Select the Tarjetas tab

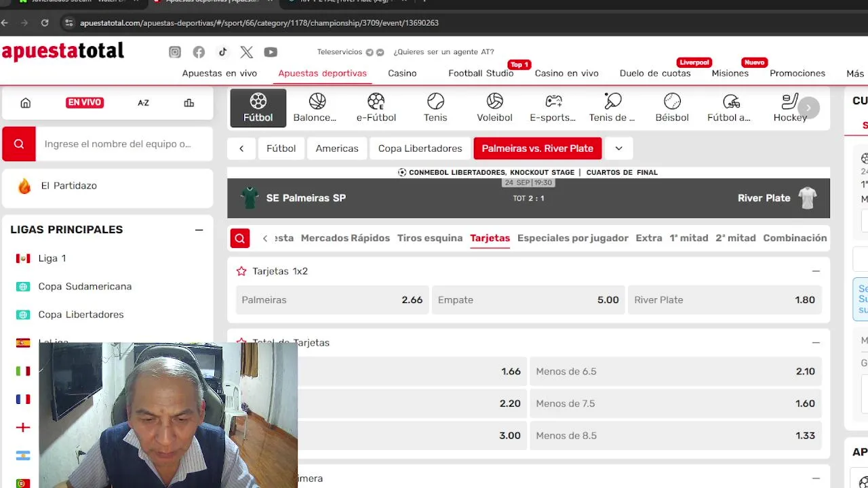(x=490, y=238)
